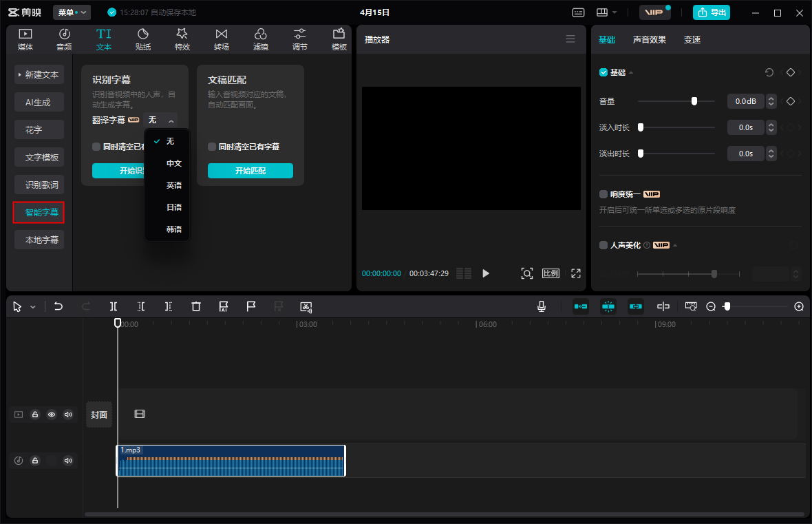Open the 翻译字幕 language dropdown
This screenshot has width=812, height=524.
click(x=160, y=120)
